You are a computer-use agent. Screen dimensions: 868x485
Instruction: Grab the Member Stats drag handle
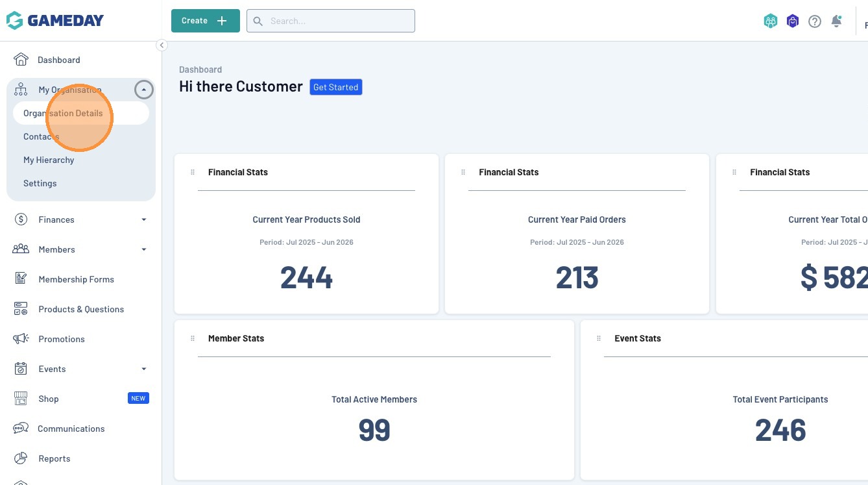pos(193,338)
